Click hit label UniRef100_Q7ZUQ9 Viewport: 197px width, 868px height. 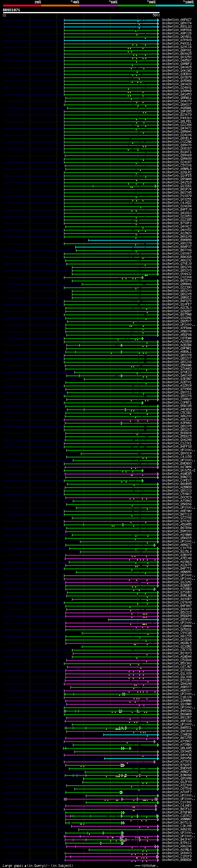176,670
